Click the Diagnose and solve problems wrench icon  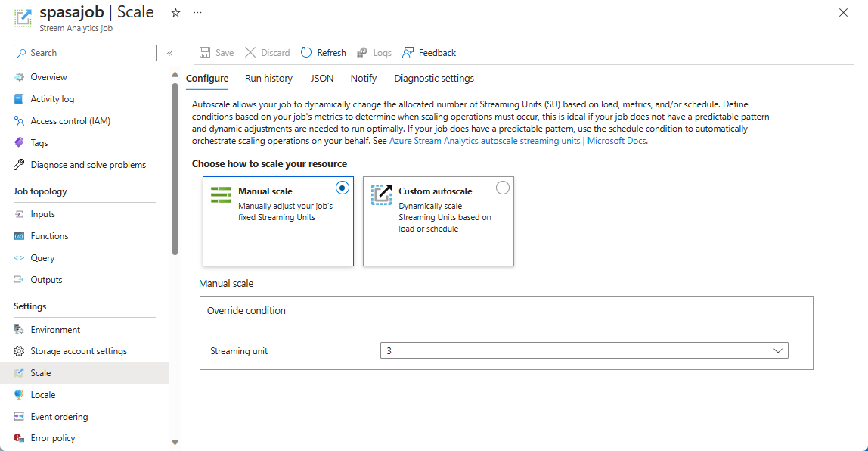click(19, 164)
